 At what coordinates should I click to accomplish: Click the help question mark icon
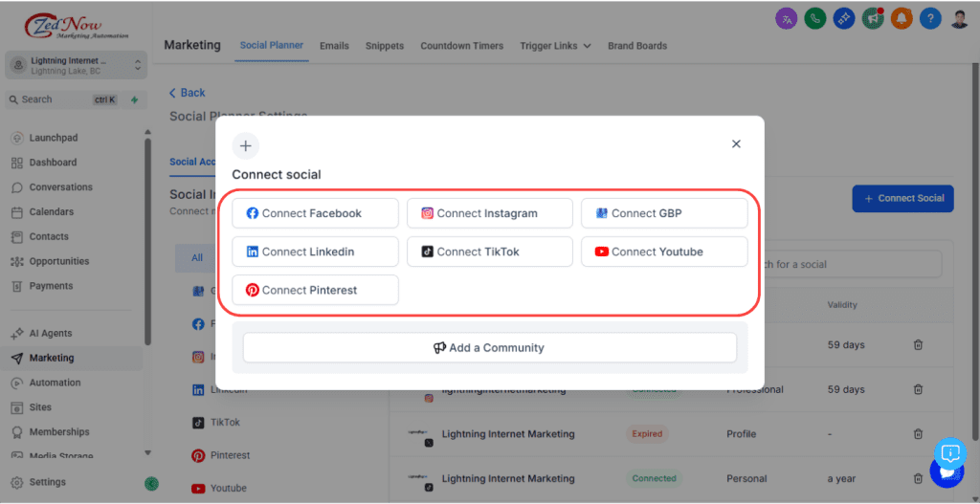[x=930, y=18]
